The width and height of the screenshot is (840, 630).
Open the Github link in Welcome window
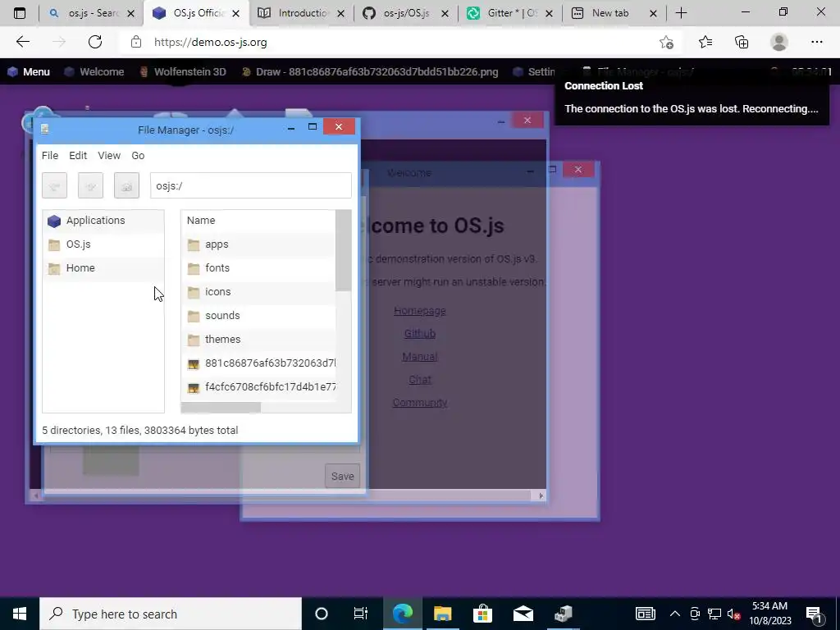[419, 334]
